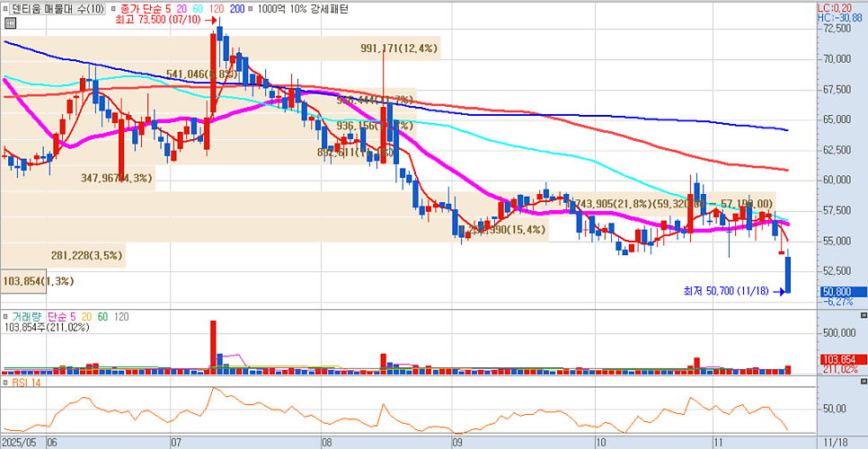Select the volume 단순 5 average label
Image resolution: width=868 pixels, height=449 pixels.
tap(64, 317)
